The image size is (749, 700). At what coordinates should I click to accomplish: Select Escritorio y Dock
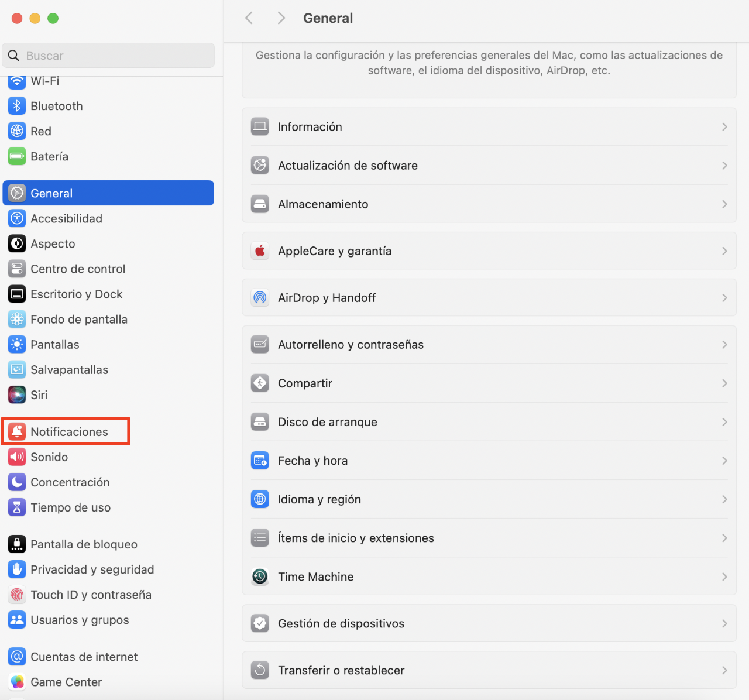point(77,294)
